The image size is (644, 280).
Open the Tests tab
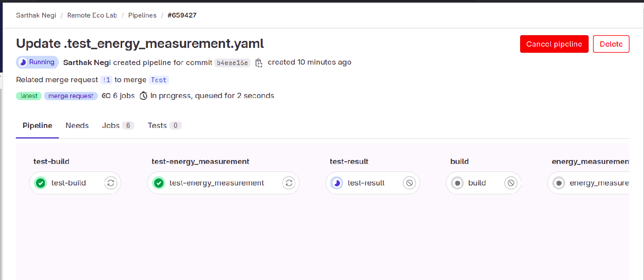pyautogui.click(x=164, y=126)
